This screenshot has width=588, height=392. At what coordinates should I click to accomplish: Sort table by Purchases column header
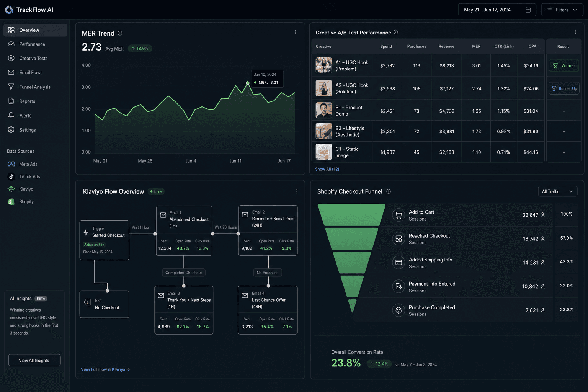pos(416,46)
